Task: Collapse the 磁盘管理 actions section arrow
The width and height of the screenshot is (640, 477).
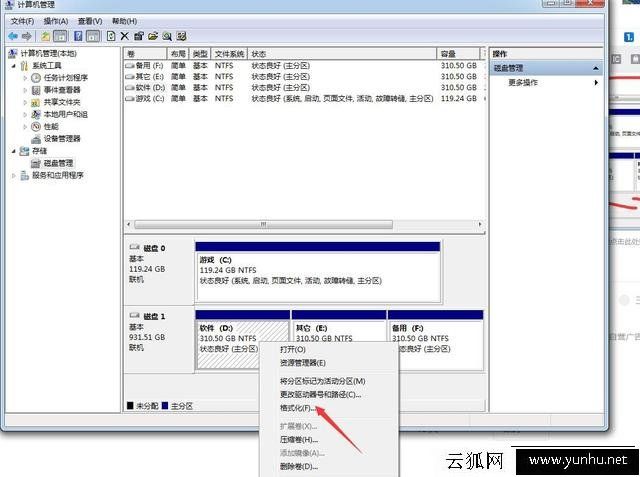Action: click(x=596, y=69)
